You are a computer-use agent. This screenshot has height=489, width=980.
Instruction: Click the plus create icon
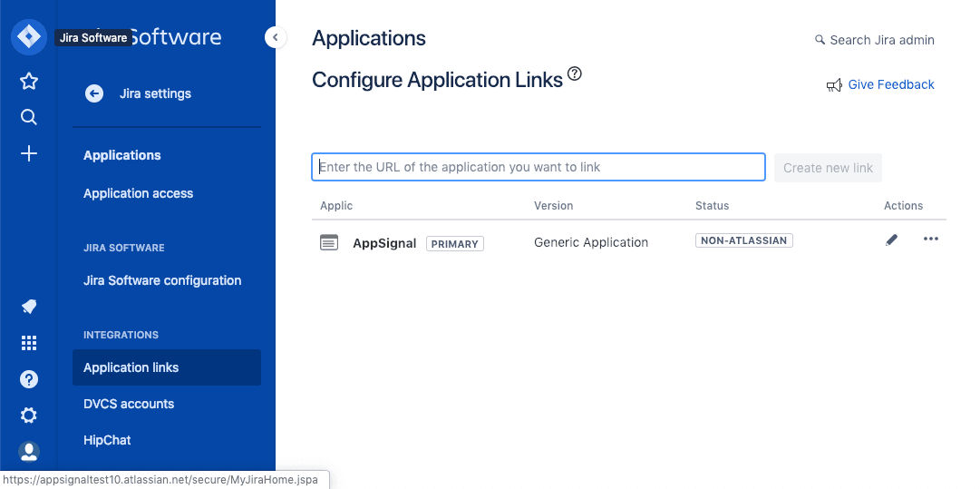(x=29, y=154)
